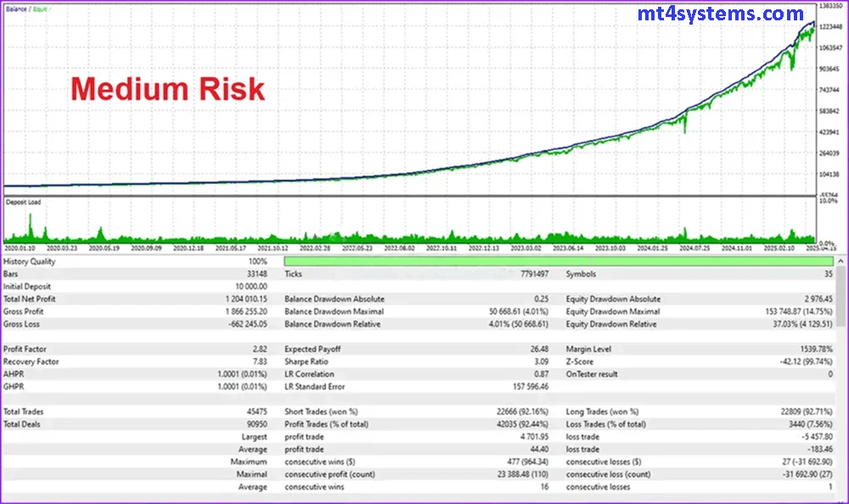The image size is (849, 504).
Task: Click the mt4systems.com watermark link
Action: (x=720, y=14)
